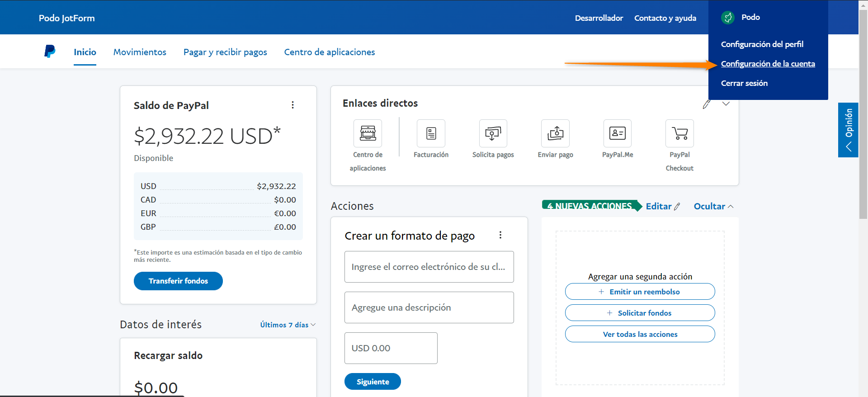
Task: Click Ver todas las acciones button
Action: click(x=640, y=334)
